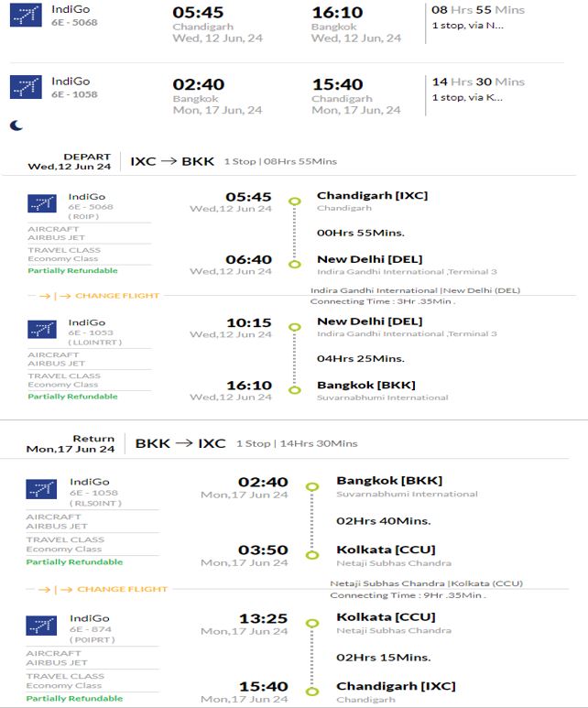Screen dimensions: 588x708
Task: Click the overnight moon icon
Action: tap(16, 125)
